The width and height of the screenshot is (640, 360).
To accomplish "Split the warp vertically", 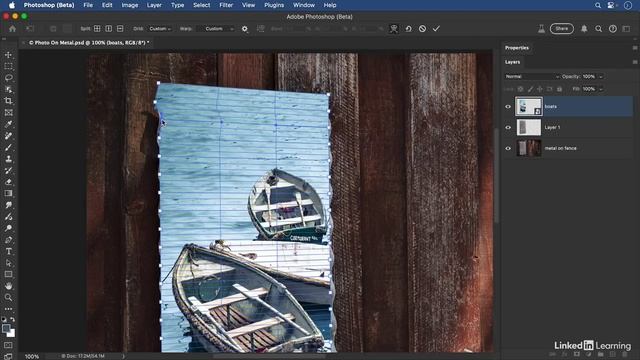I will (x=109, y=29).
